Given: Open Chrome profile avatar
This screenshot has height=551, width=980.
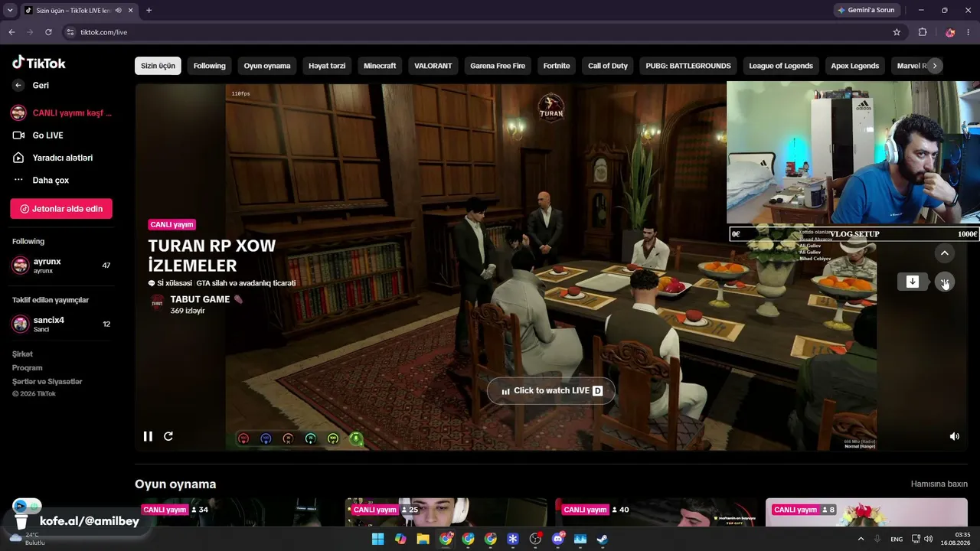Looking at the screenshot, I should (x=950, y=32).
